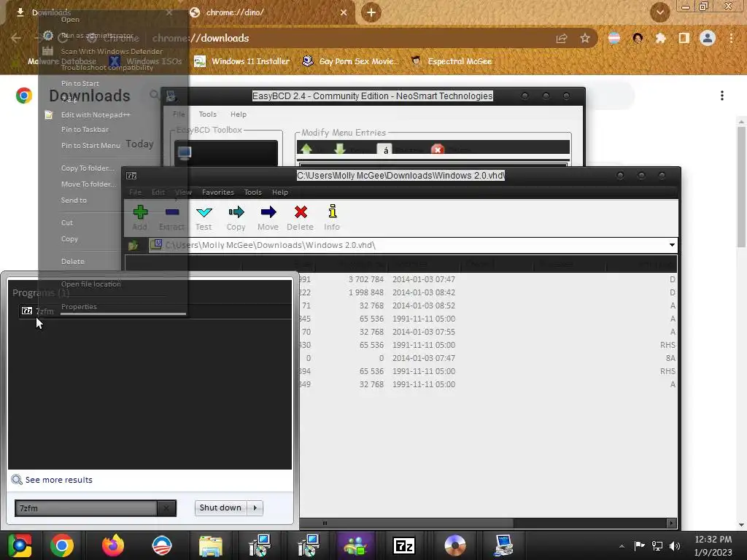Open Chrome tab search chevron
The width and height of the screenshot is (747, 560).
coord(659,12)
